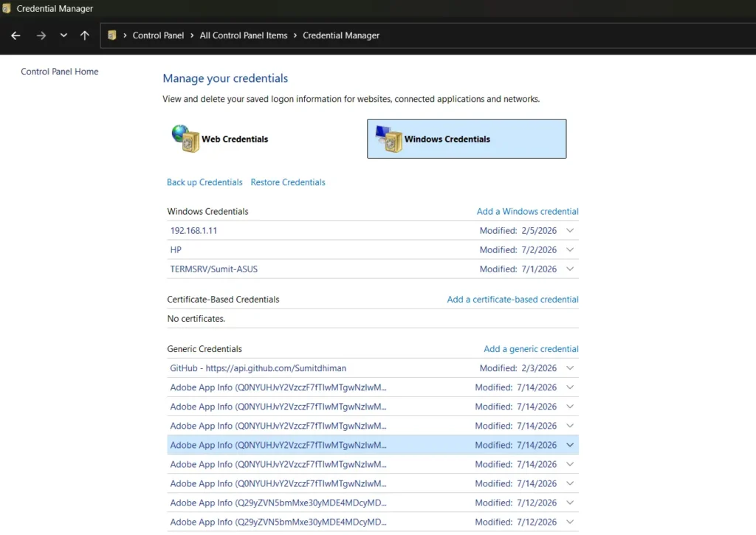Screen dimensions: 756x535
Task: Click the Windows Credentials monitor-safe icon
Action: pos(388,139)
